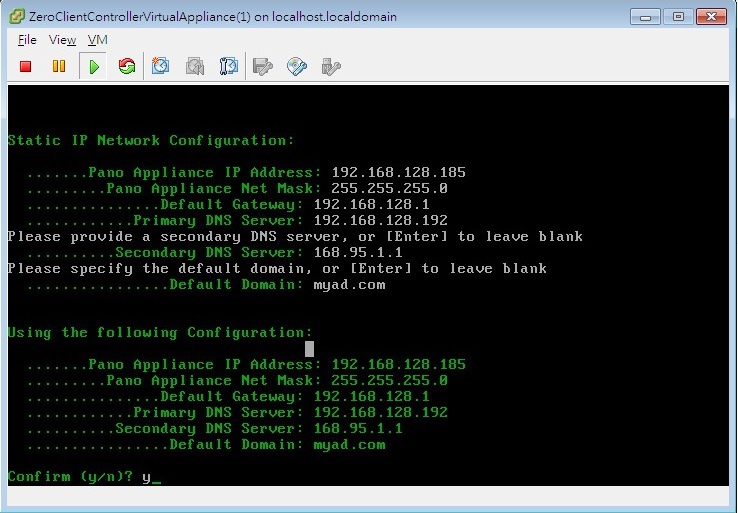Click the Confirm (y/n)? prompt line

click(x=85, y=477)
